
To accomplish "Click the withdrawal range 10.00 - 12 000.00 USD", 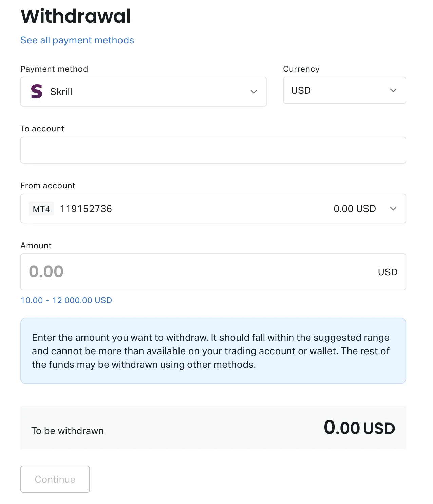I will click(x=66, y=300).
